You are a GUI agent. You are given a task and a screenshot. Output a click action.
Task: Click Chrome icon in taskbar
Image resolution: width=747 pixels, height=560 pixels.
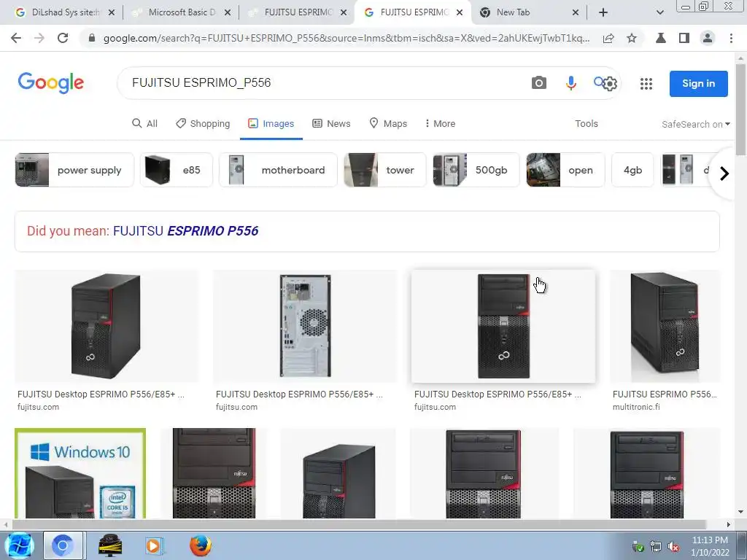[x=63, y=545]
